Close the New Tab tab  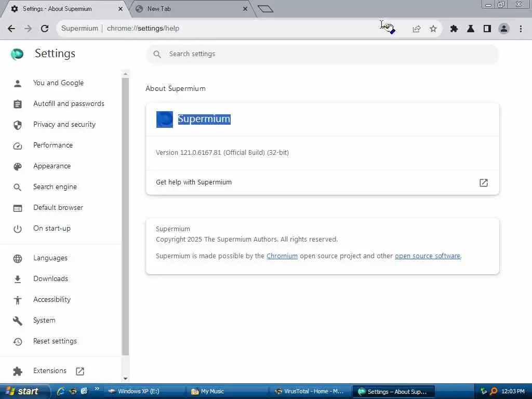[x=245, y=9]
